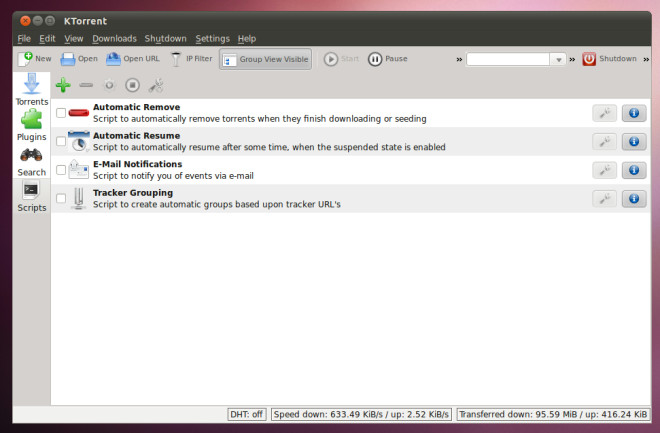This screenshot has width=660, height=433.
Task: Click the scripts toolbar configure wrench icon
Action: [x=156, y=85]
